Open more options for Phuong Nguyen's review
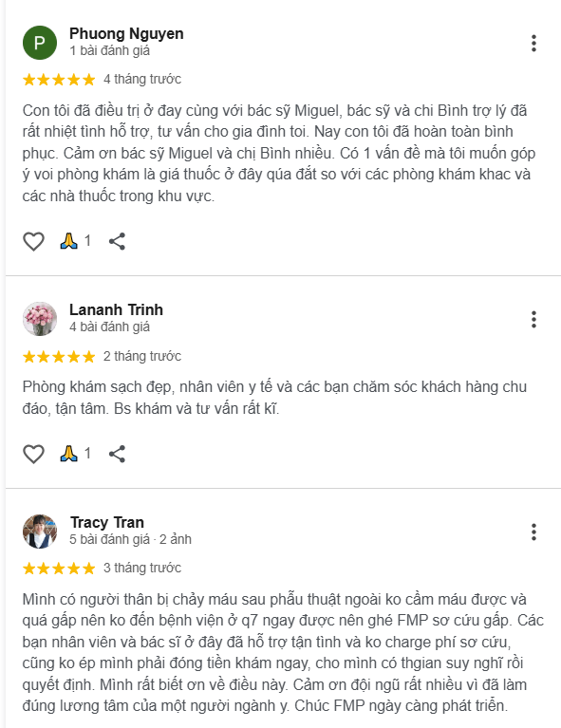This screenshot has height=728, width=561. click(533, 43)
